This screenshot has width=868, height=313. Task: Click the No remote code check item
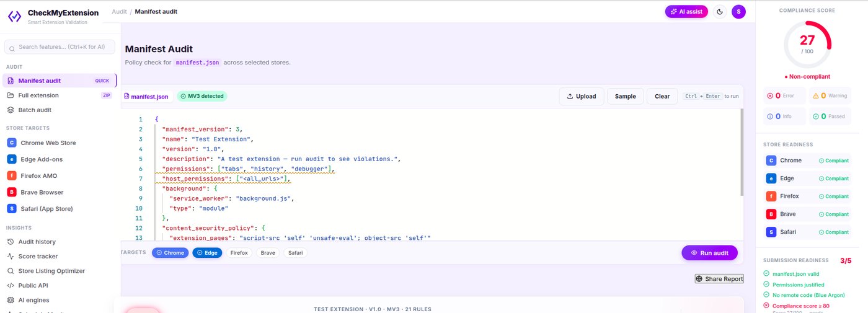click(804, 295)
